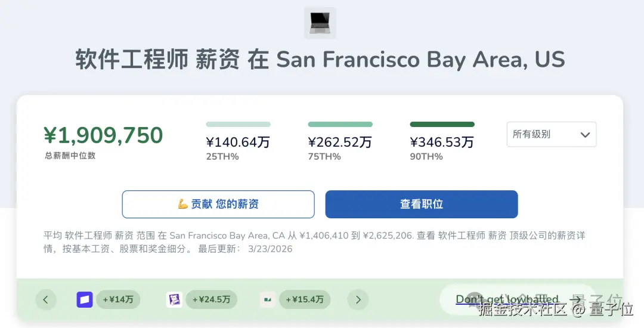Click the 75TH% percentile bar
This screenshot has height=328, width=644.
tap(340, 125)
